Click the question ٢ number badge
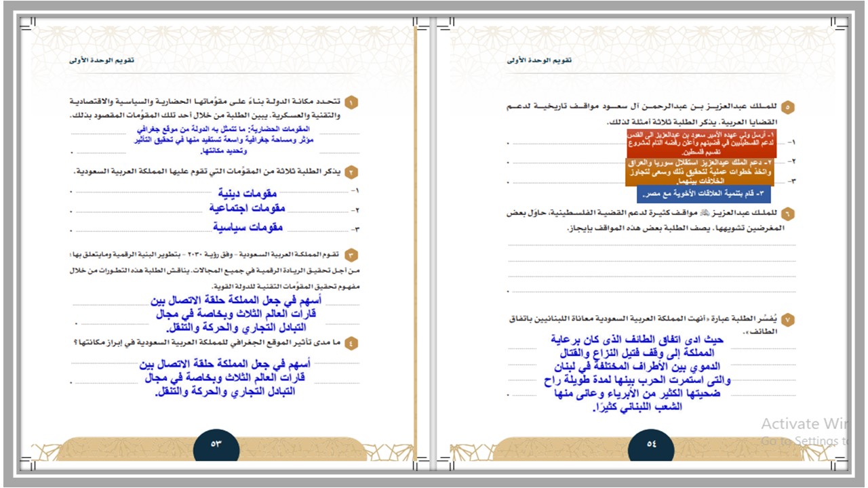Screen dimensions: 868x488 351,172
